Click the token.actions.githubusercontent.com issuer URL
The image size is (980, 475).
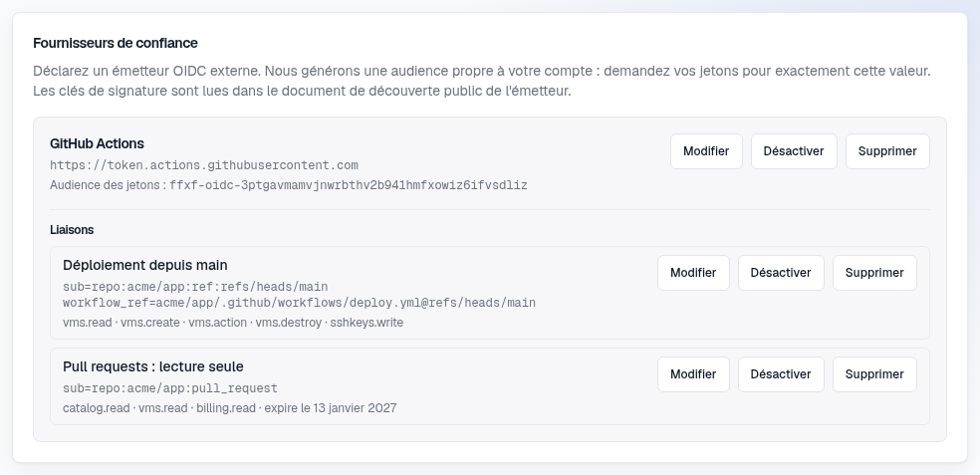pos(204,165)
